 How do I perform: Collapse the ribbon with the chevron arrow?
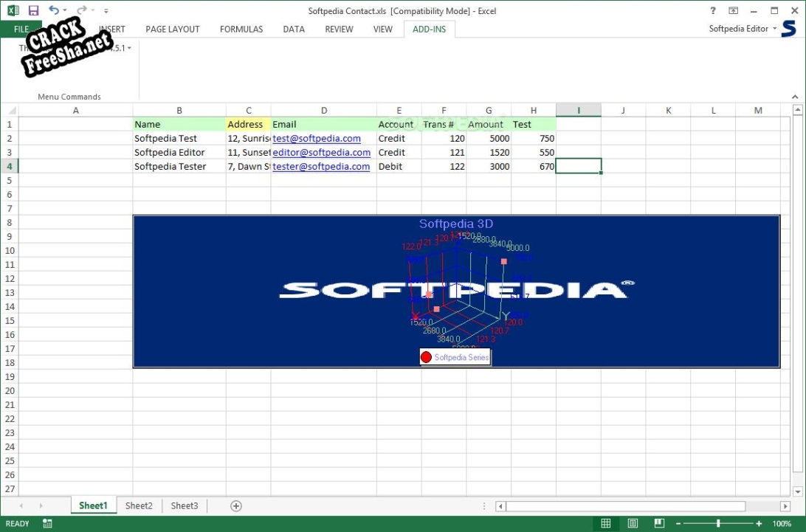click(794, 97)
